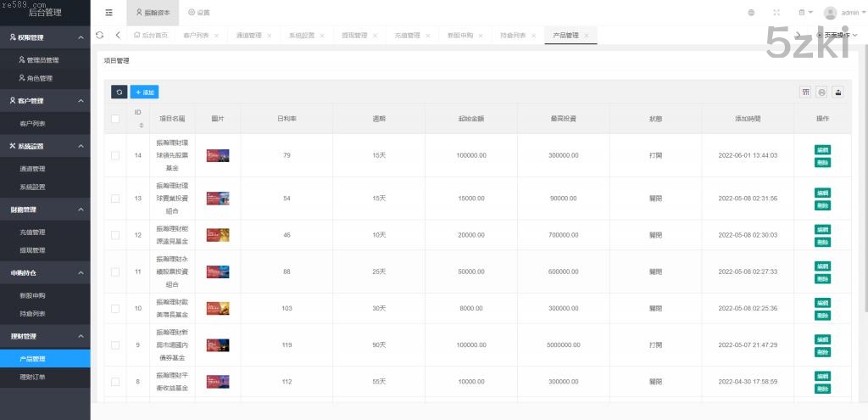Screen dimensions: 868x420
Task: Switch to the 客户列表 tab
Action: [196, 36]
